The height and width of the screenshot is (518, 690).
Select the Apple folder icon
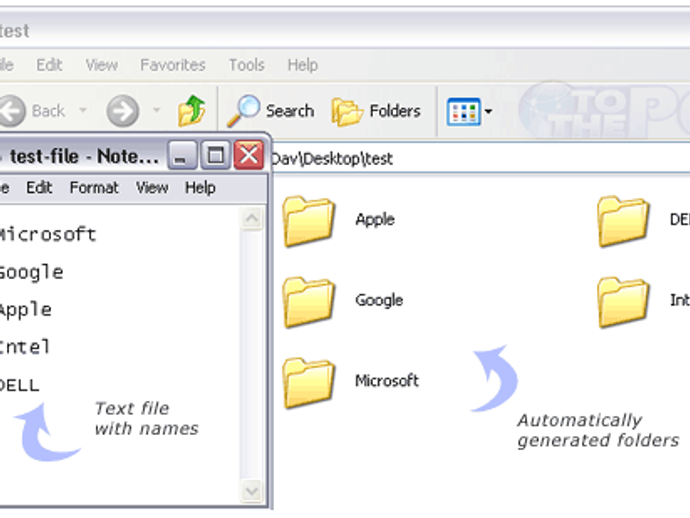pyautogui.click(x=308, y=221)
